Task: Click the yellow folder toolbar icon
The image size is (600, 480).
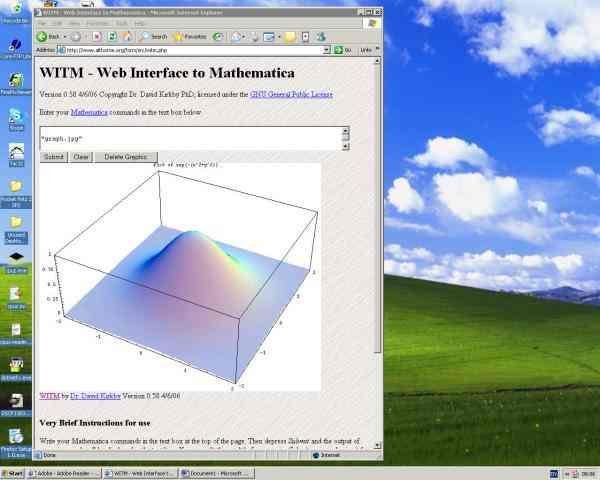Action: (290, 37)
